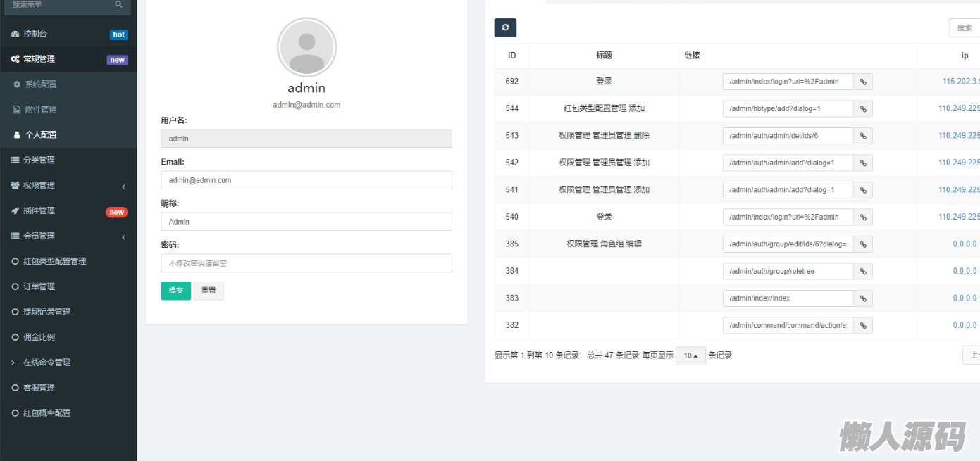
Task: Click the 密码 password input field
Action: pos(306,263)
